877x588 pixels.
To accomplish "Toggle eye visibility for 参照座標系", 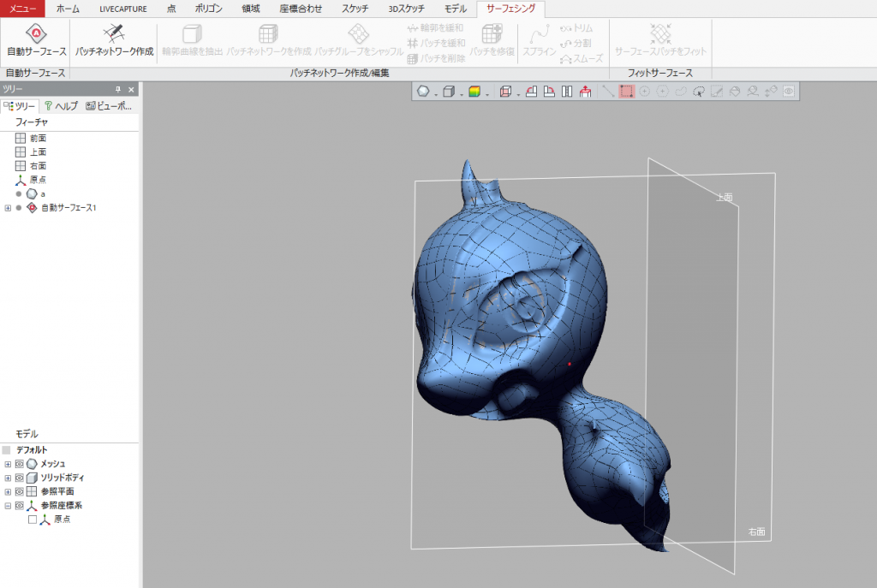I will pyautogui.click(x=20, y=506).
